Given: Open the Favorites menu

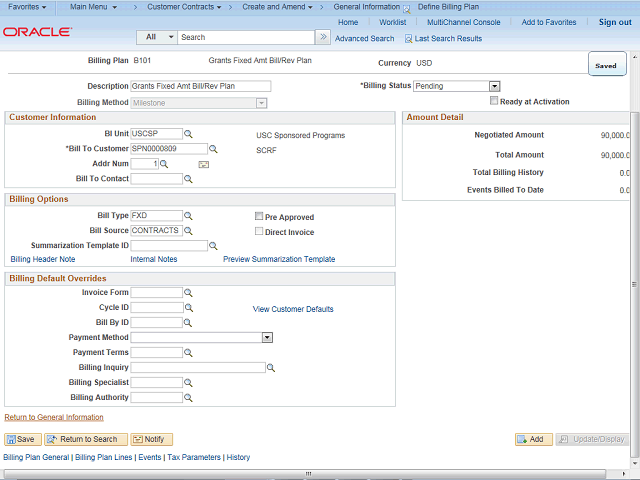Looking at the screenshot, I should pos(28,7).
